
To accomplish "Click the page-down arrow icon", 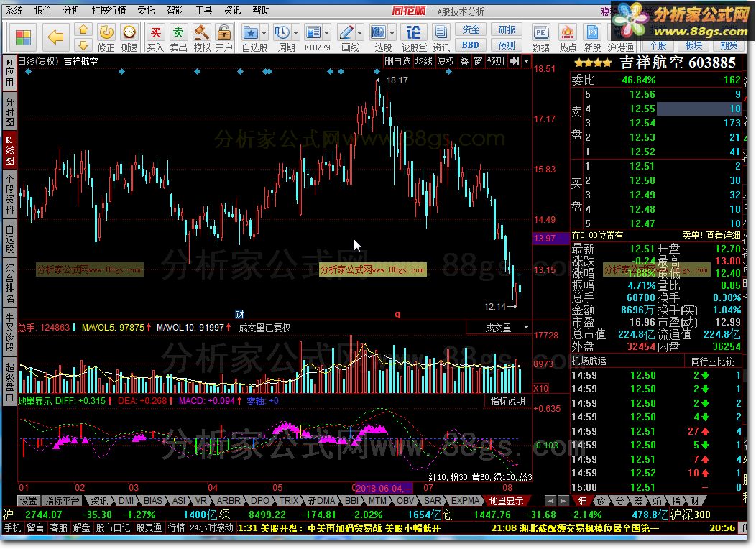I will [x=83, y=45].
